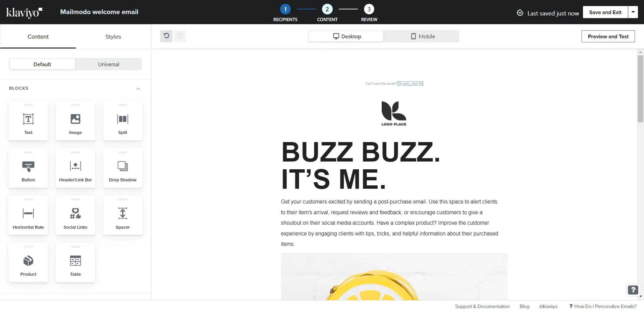Switch to Desktop preview mode
The height and width of the screenshot is (313, 644).
click(346, 36)
